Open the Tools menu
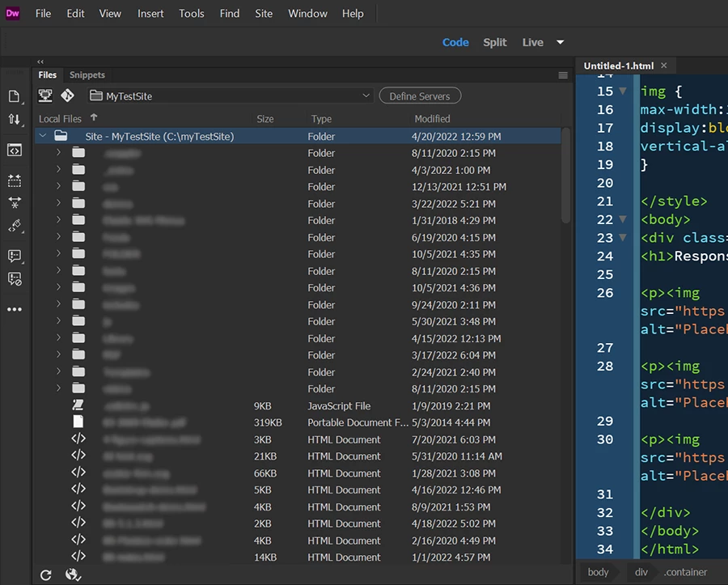The width and height of the screenshot is (728, 585). 191,14
